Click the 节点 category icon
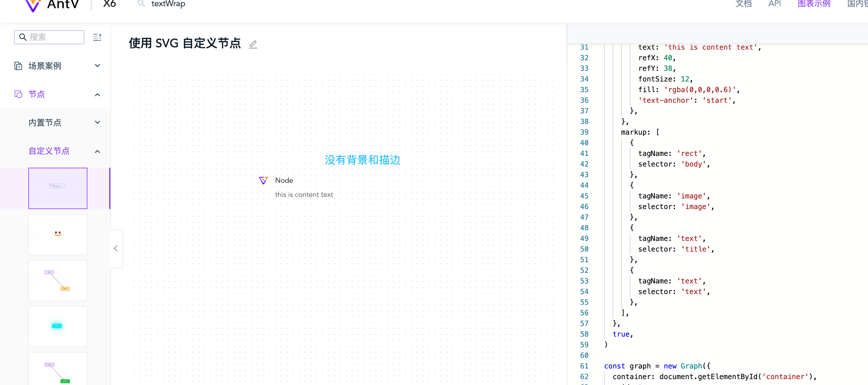868x385 pixels. click(x=18, y=94)
